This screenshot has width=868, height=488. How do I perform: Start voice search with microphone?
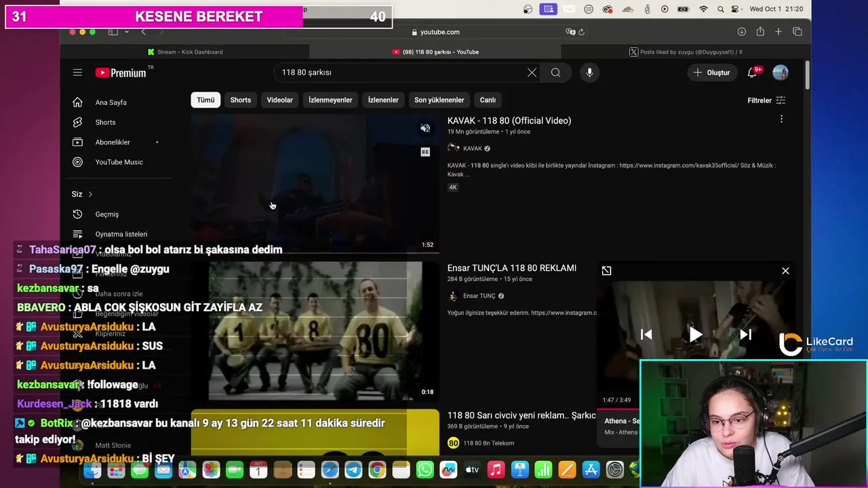point(589,73)
